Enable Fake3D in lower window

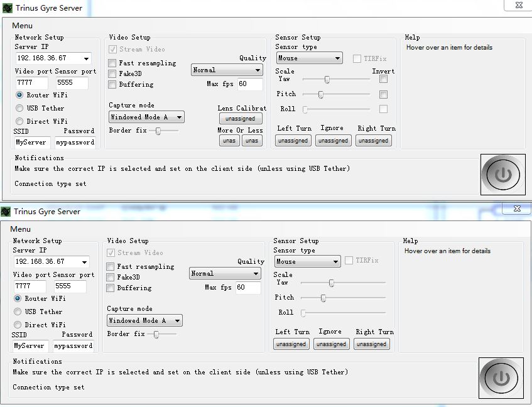tap(111, 277)
